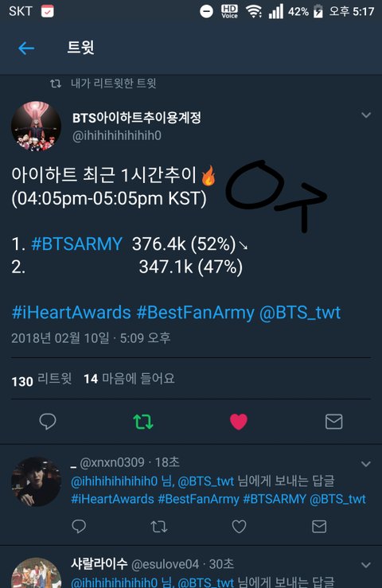Send @xnxn0309 reply via envelope icon
The image size is (382, 588).
tap(319, 527)
